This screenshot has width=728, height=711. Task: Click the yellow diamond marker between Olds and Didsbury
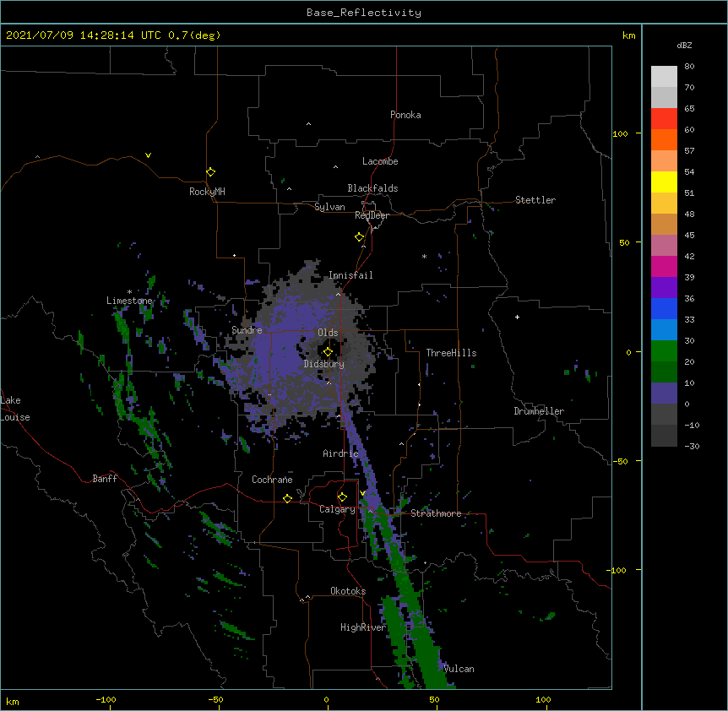point(328,351)
